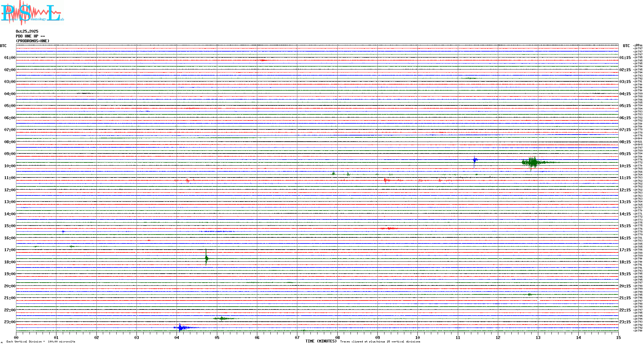Click the Oct25,2025 date label

(x=27, y=31)
